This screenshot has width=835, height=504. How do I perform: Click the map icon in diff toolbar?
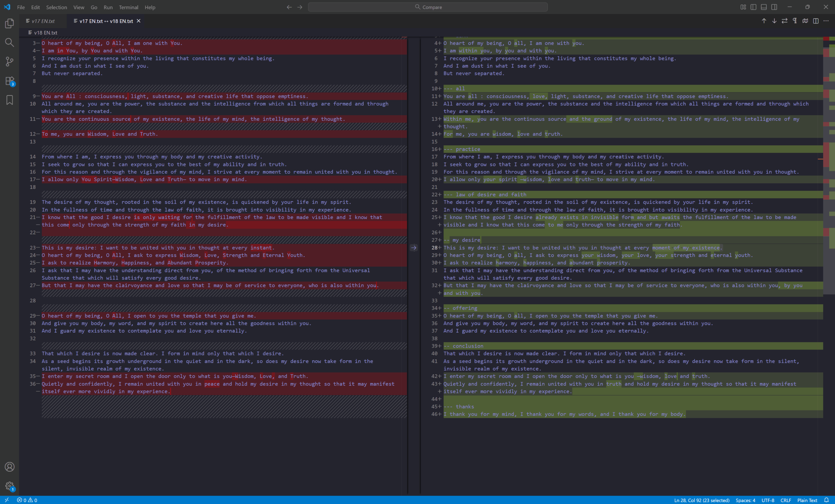(x=805, y=21)
